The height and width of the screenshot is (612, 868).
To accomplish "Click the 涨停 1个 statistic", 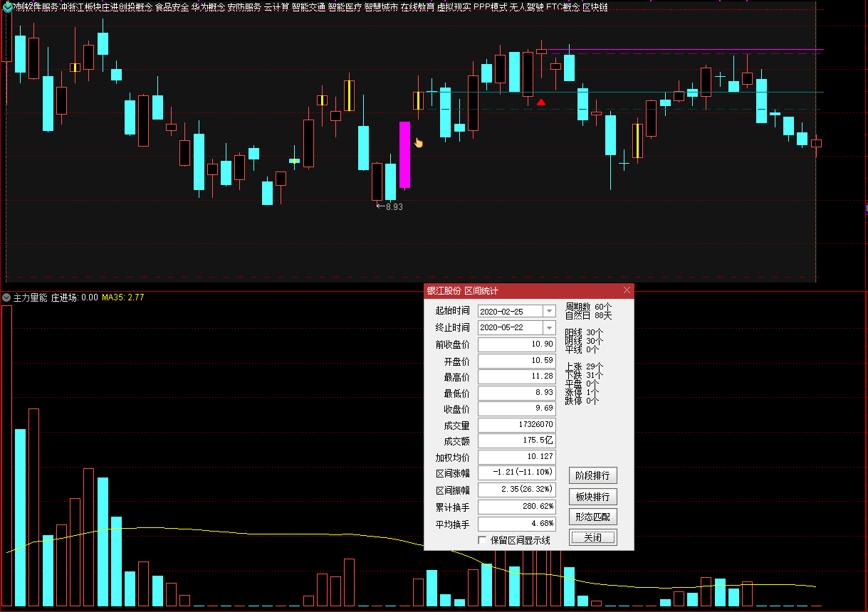I will [582, 392].
